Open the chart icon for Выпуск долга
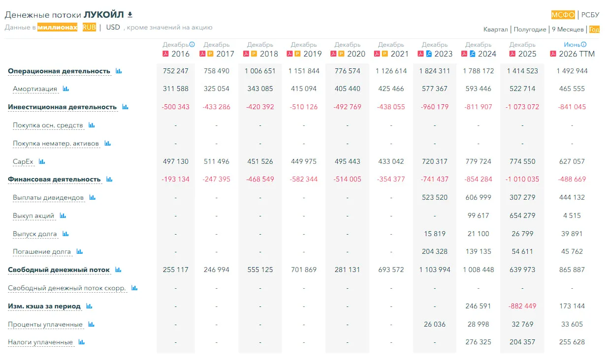This screenshot has width=609, height=364. point(65,234)
